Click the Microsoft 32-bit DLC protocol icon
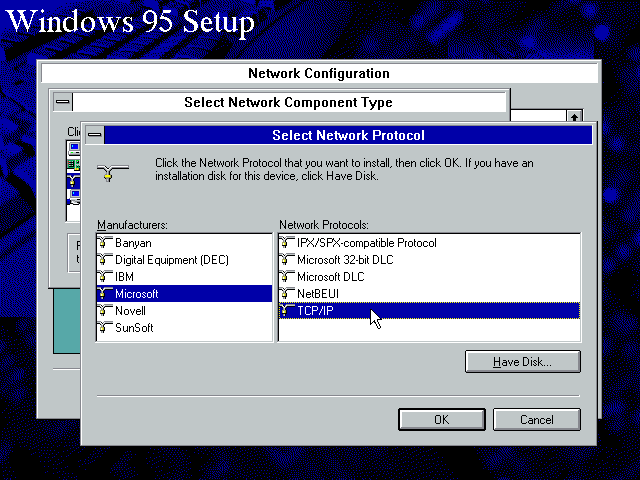Screen dimensions: 640x480 pos(287,260)
